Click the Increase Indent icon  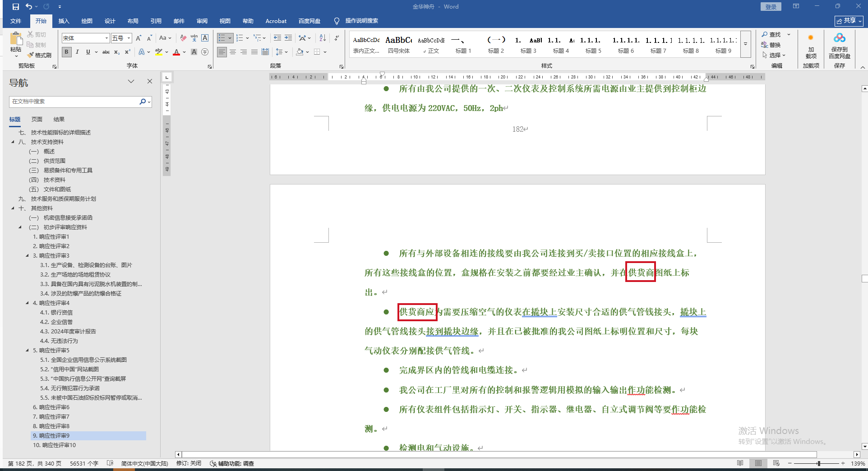point(288,38)
